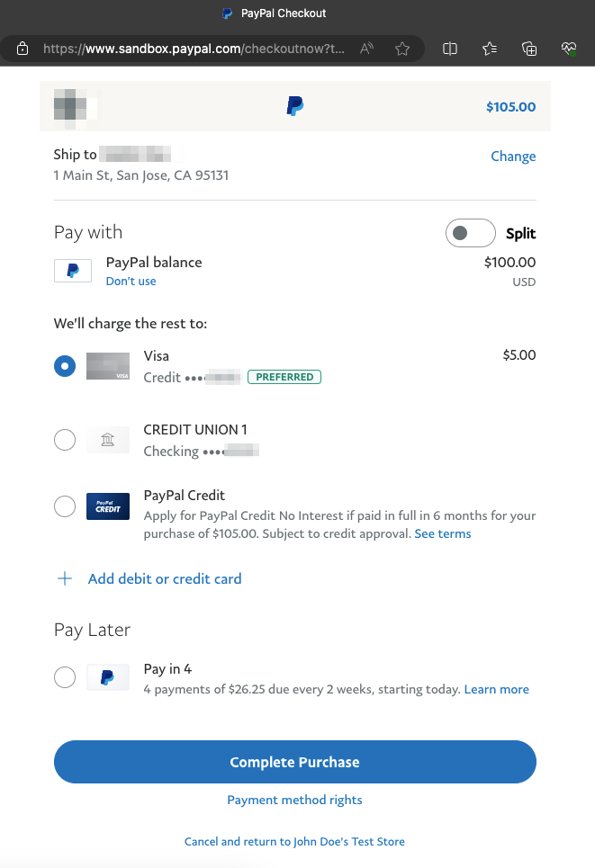Select the Pay in 4 option

point(65,677)
